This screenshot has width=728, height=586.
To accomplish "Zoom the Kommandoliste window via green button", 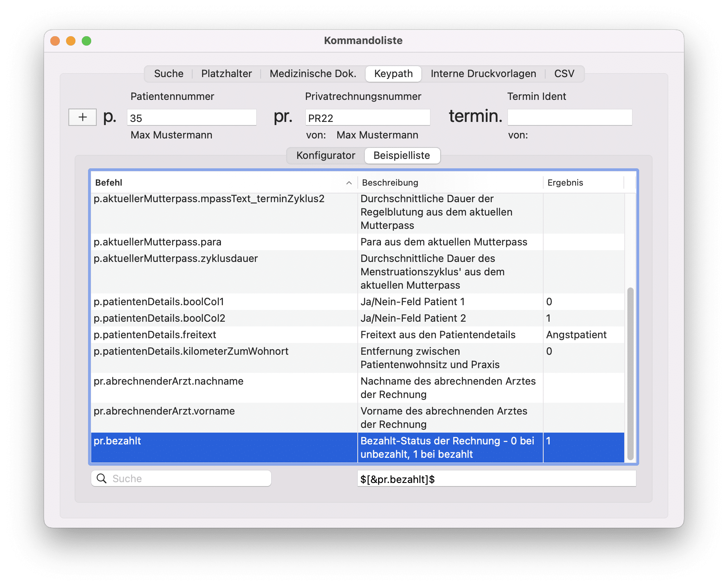I will coord(86,41).
